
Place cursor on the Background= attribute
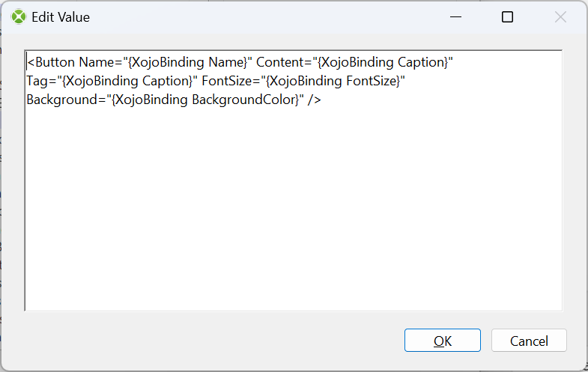(67, 100)
